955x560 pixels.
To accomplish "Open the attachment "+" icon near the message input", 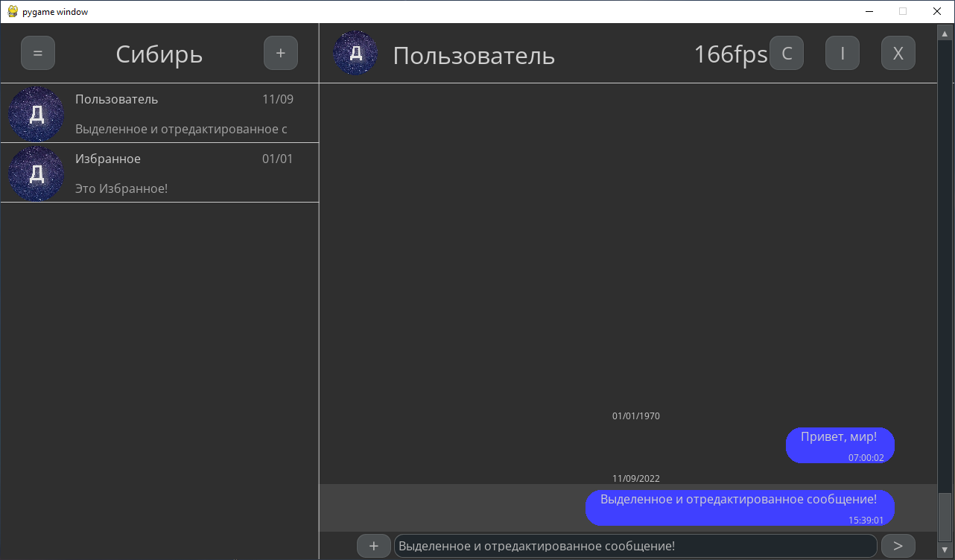I will pos(374,546).
